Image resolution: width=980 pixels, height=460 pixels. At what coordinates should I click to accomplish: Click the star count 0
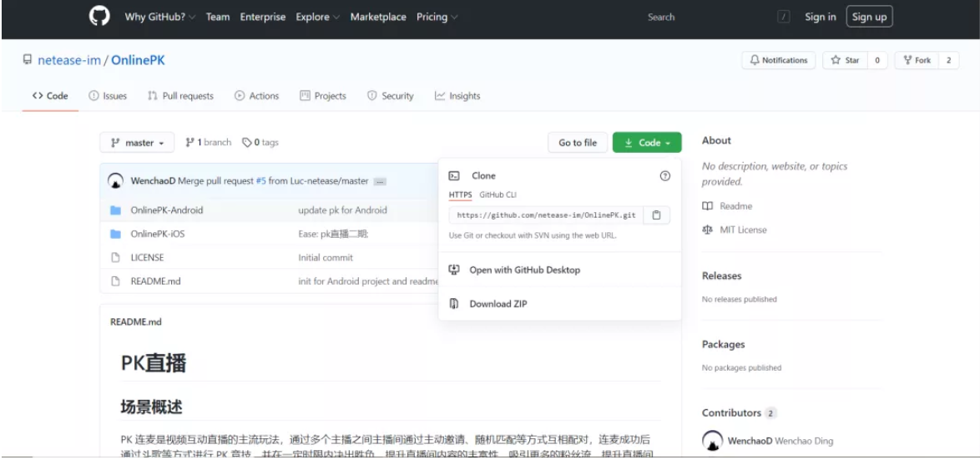point(877,60)
